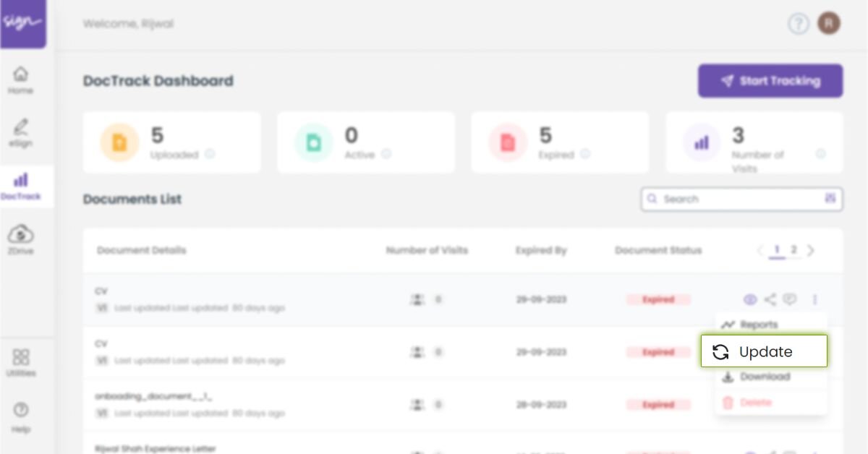This screenshot has width=868, height=454.
Task: Click the red Expired card icon
Action: [x=507, y=142]
